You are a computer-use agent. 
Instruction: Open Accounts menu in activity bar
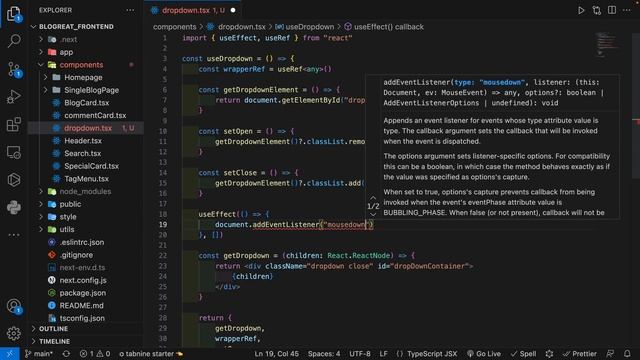pos(13,306)
